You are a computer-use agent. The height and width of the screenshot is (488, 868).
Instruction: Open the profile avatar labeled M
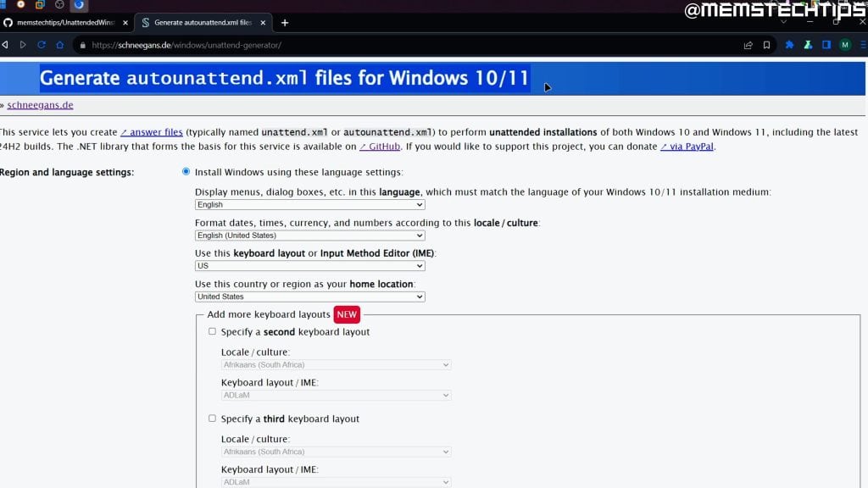845,45
